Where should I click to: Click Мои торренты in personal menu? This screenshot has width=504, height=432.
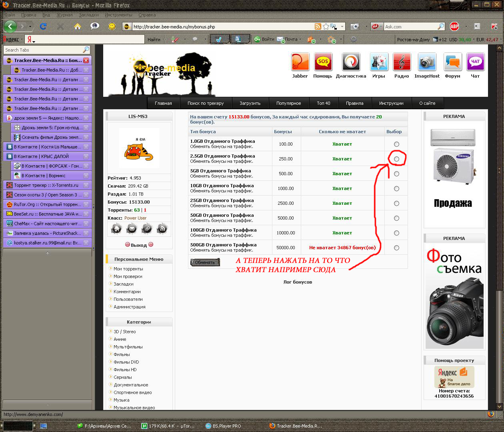128,269
